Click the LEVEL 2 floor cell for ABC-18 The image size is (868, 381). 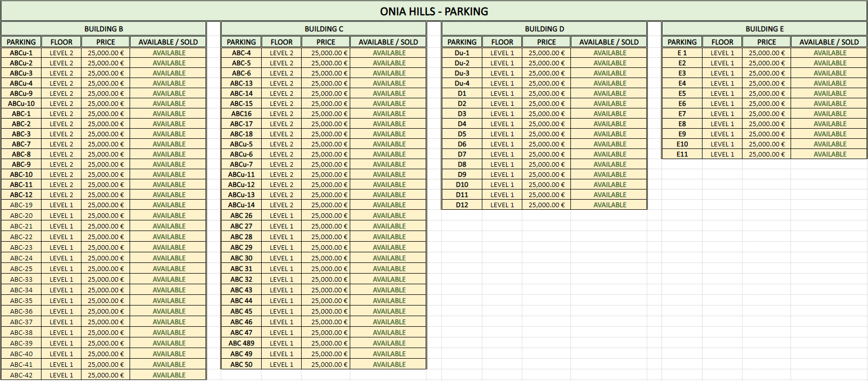tap(281, 134)
